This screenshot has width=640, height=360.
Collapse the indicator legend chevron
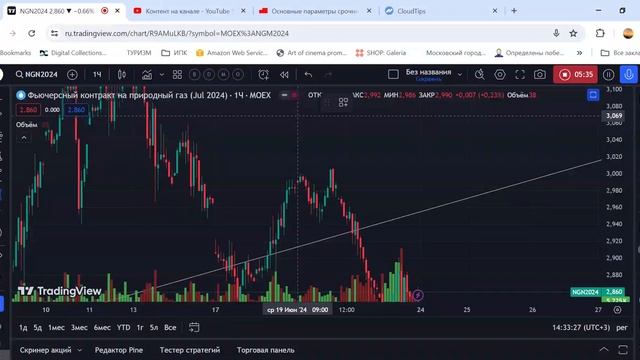[x=24, y=138]
